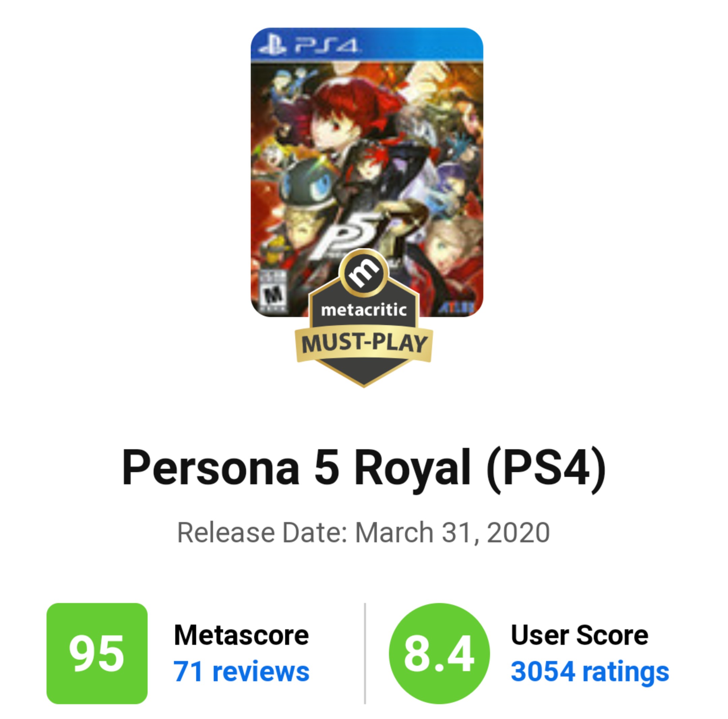The height and width of the screenshot is (719, 728).
Task: Open the 71 reviews link
Action: click(241, 672)
